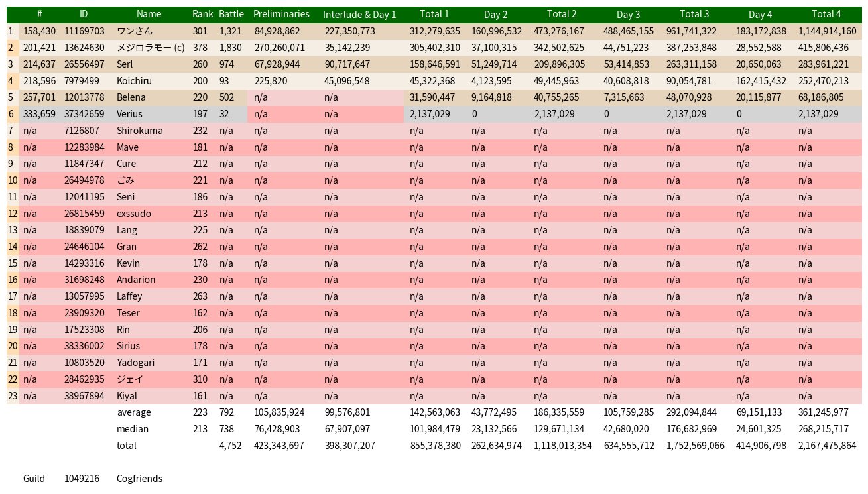Select the name cell "ごみ"

[x=125, y=180]
